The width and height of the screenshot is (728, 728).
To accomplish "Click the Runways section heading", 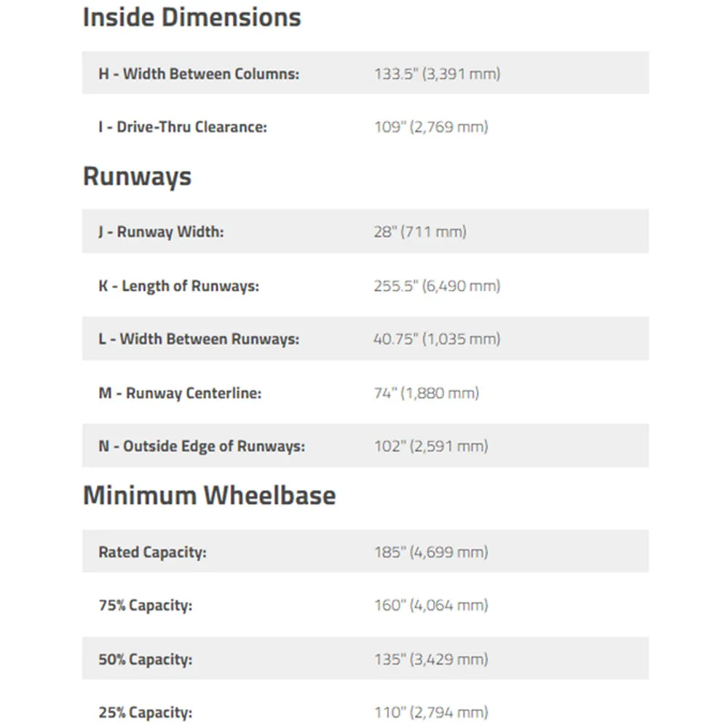I will (x=137, y=177).
